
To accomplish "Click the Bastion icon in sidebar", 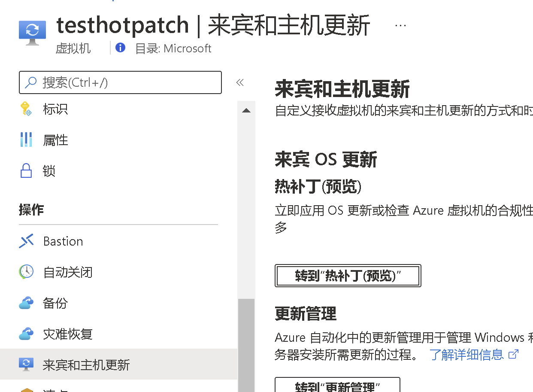I will (x=26, y=241).
